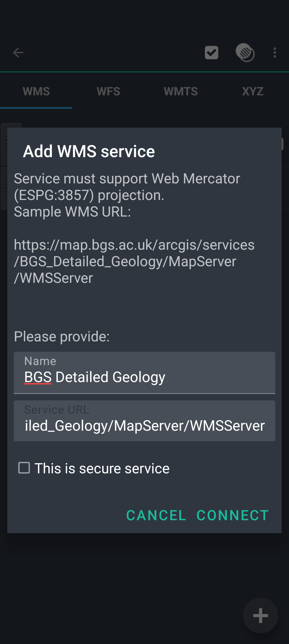The image size is (289, 644).
Task: Click the floating plus button
Action: (x=260, y=615)
